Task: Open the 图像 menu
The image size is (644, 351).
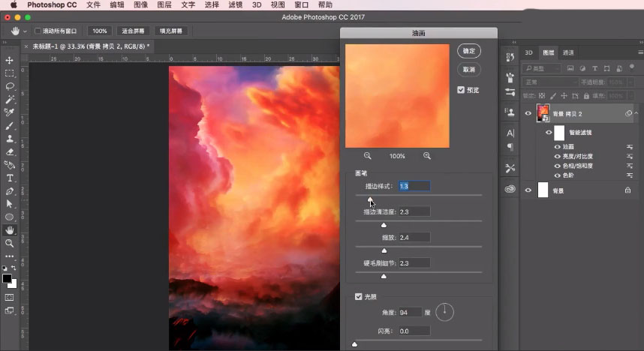Action: coord(141,5)
